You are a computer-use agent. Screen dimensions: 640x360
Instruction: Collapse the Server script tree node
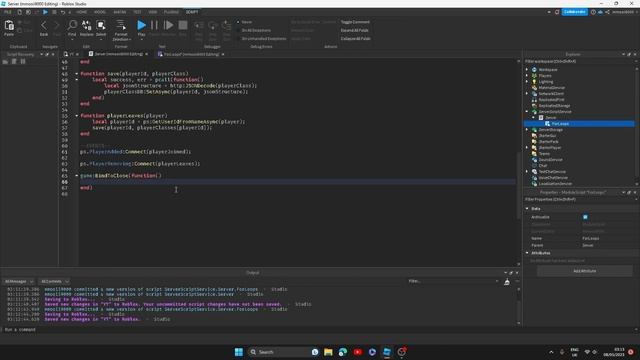coord(533,118)
